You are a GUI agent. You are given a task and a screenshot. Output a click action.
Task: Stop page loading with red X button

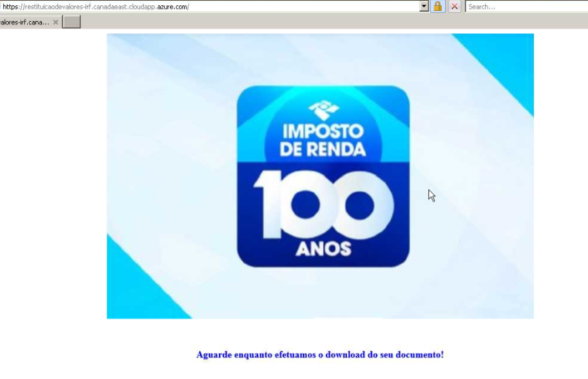tap(455, 6)
